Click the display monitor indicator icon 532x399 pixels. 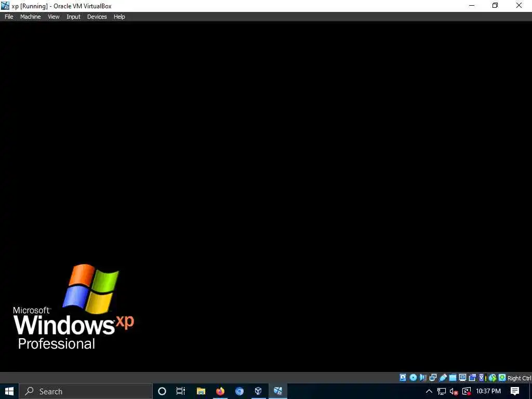(x=462, y=378)
